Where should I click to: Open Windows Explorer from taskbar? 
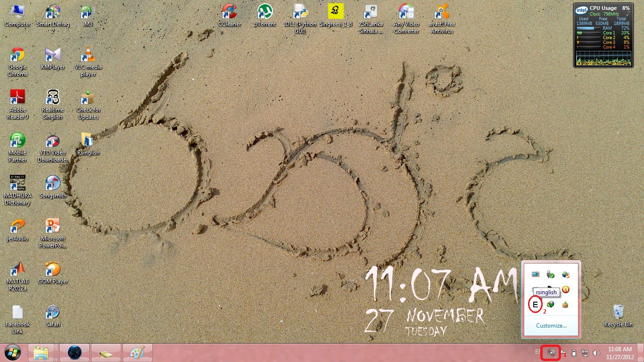[x=41, y=353]
